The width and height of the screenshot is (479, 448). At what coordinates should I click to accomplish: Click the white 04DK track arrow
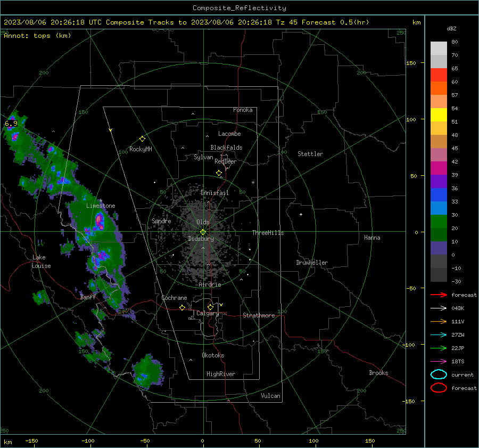pyautogui.click(x=439, y=308)
